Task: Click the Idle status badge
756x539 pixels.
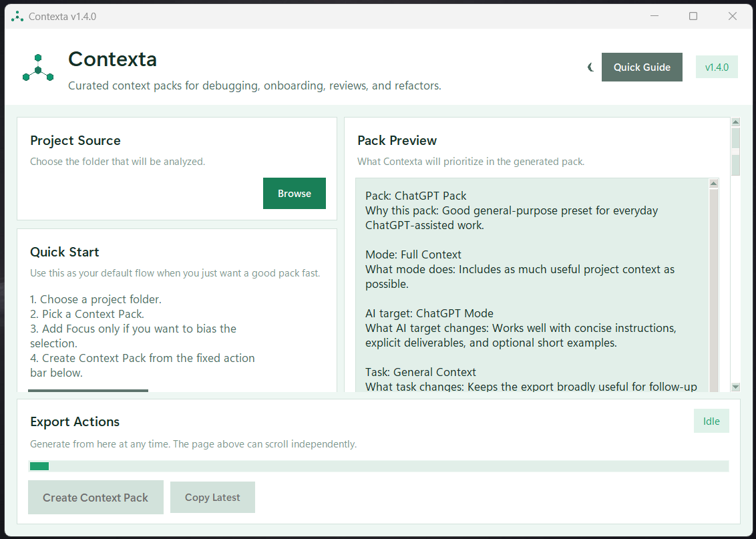Action: (711, 421)
